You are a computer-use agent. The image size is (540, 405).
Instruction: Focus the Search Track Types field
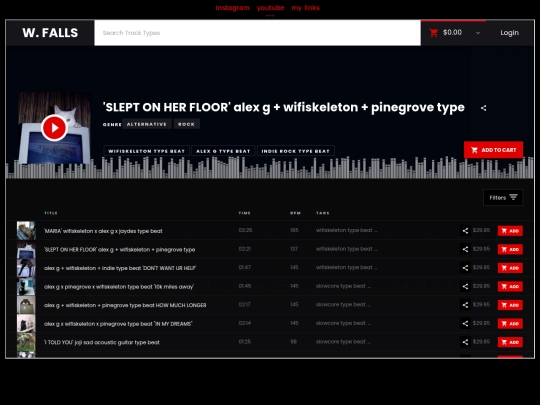point(257,33)
